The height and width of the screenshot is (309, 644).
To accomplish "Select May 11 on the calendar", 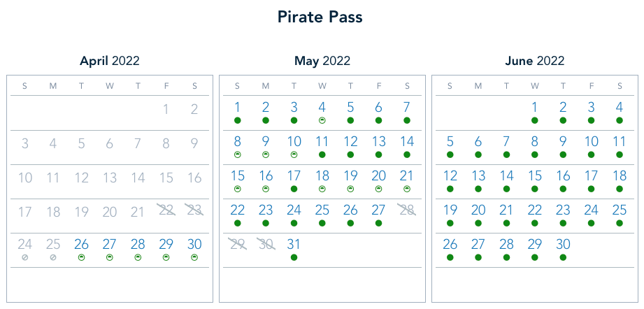I will point(322,141).
